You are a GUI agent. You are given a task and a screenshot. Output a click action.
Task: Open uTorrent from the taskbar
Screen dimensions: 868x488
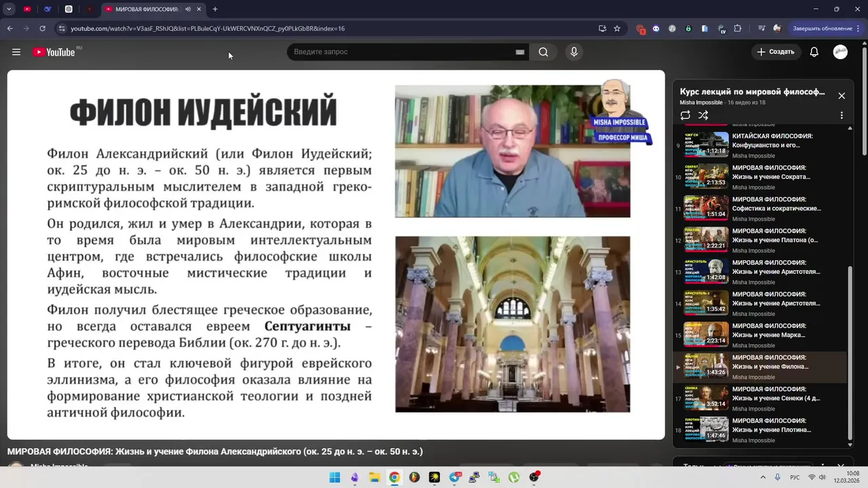pyautogui.click(x=514, y=477)
